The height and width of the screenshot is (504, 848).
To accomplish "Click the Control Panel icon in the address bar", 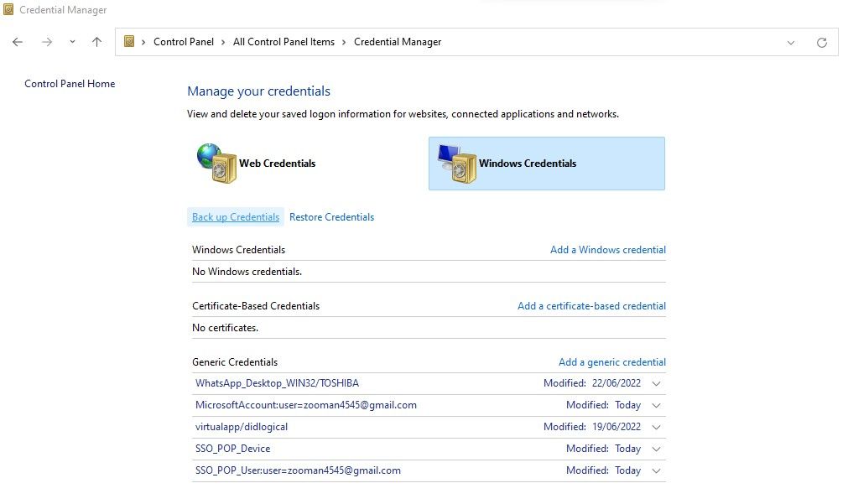I will click(x=127, y=41).
